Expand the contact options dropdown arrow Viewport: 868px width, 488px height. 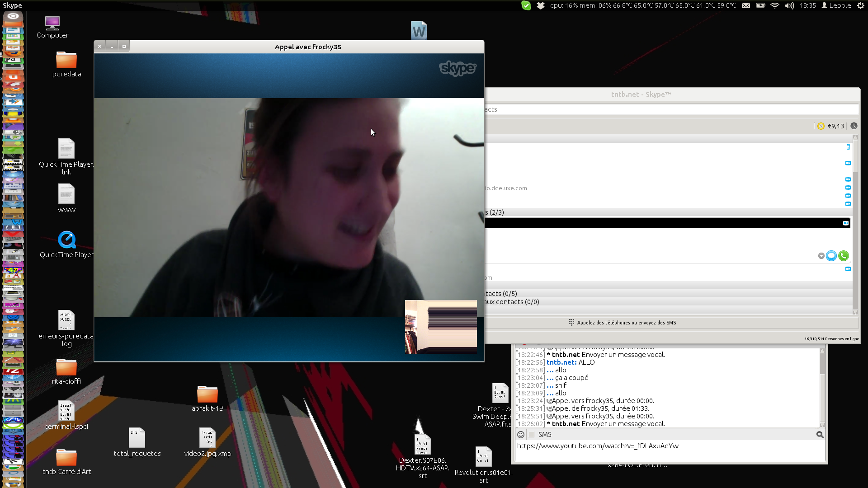click(821, 256)
